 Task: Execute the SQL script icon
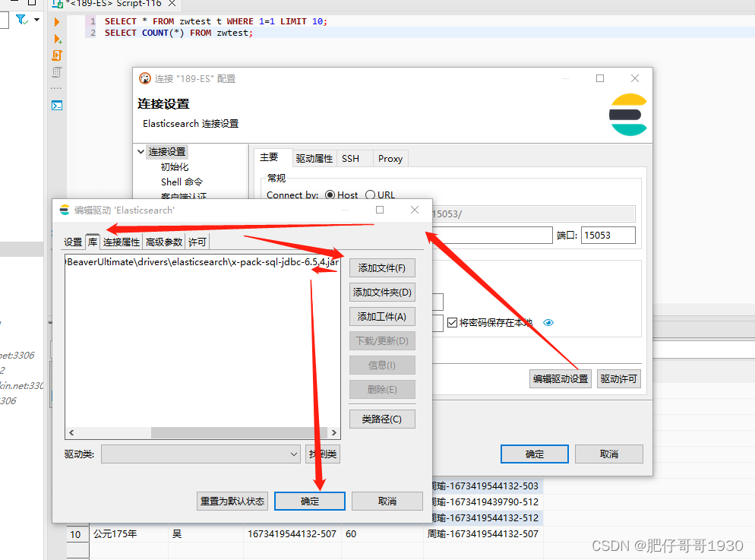(x=57, y=55)
